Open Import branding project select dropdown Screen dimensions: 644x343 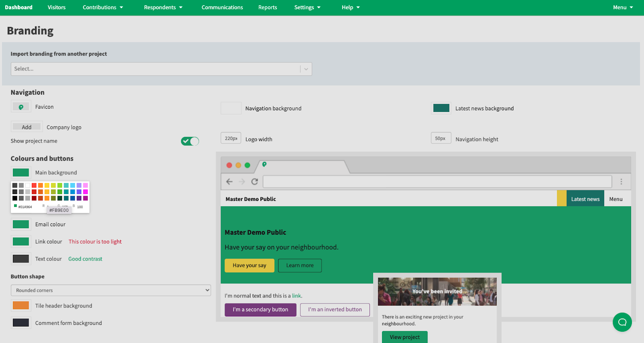(161, 69)
